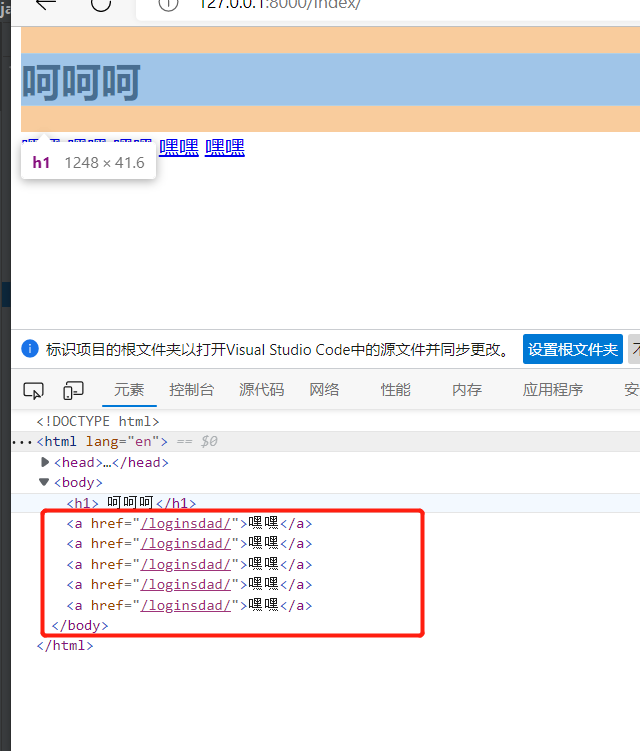
Task: Activate the inspect element picker icon
Action: click(x=34, y=390)
